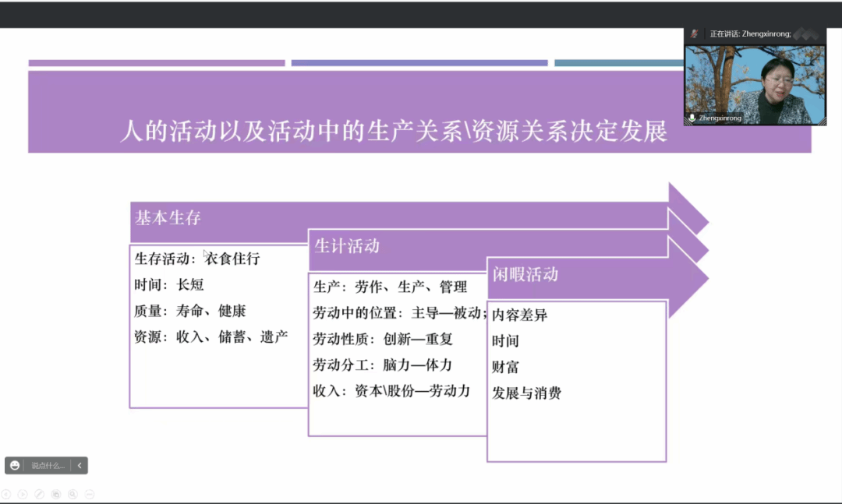This screenshot has width=842, height=504.
Task: Open the emoji reaction picker
Action: 15,465
